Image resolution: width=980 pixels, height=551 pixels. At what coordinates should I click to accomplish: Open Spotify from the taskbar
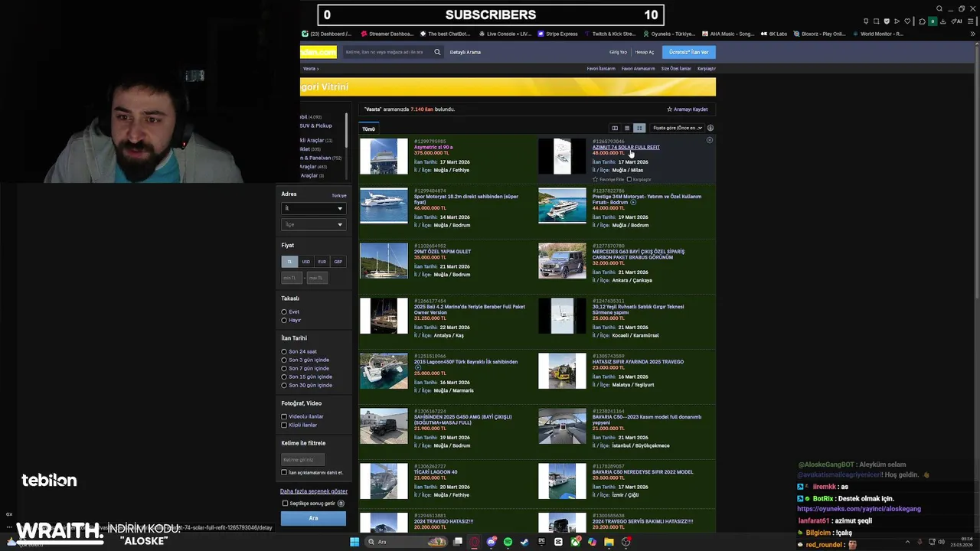[x=508, y=542]
